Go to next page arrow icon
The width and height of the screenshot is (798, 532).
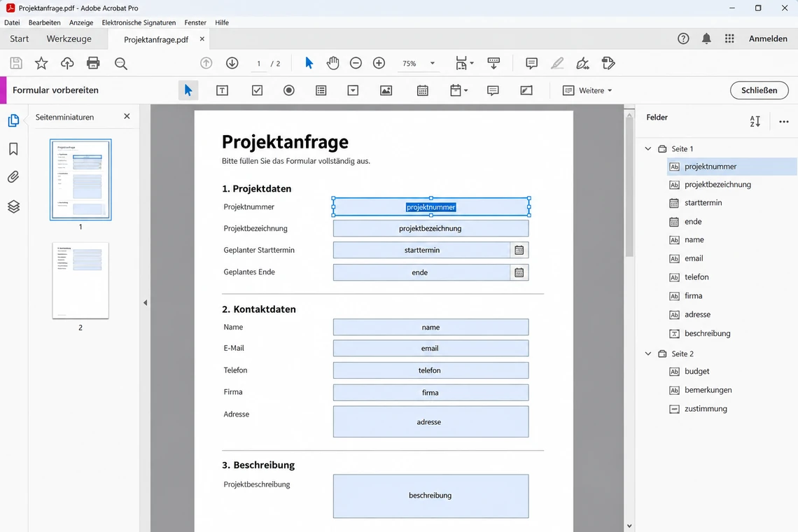click(232, 63)
